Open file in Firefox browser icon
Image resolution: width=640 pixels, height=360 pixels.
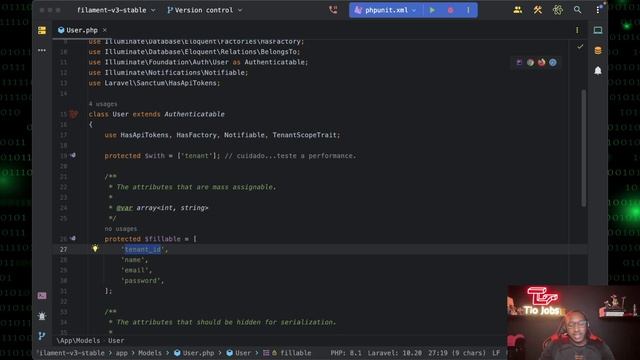pyautogui.click(x=541, y=62)
